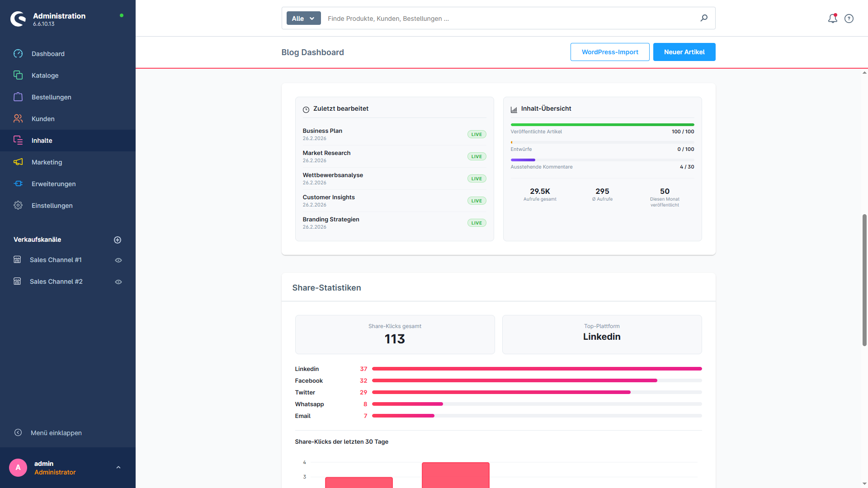Click the search magnifier icon

[704, 18]
